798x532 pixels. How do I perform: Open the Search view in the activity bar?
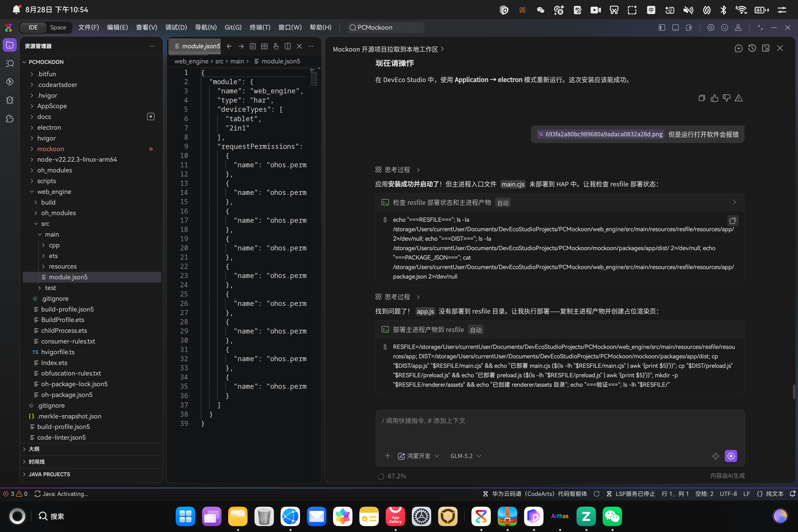[x=10, y=63]
